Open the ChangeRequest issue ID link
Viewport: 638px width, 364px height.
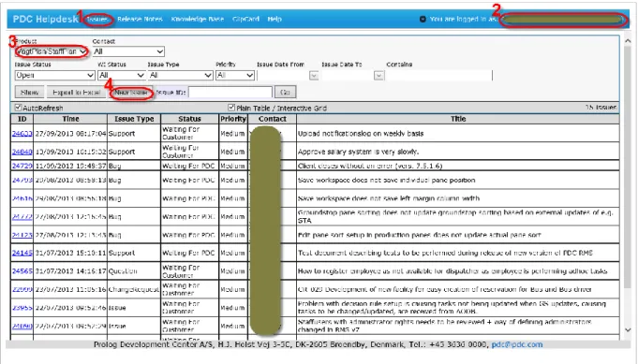click(22, 289)
